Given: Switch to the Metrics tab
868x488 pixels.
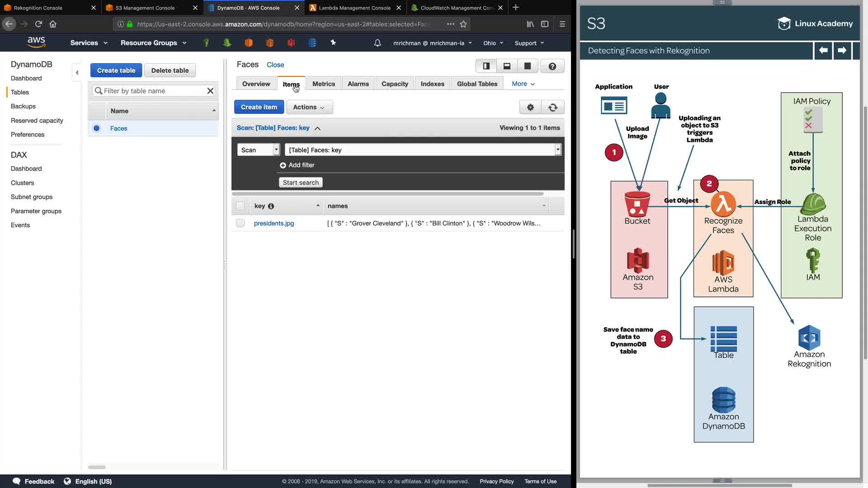Looking at the screenshot, I should click(323, 84).
